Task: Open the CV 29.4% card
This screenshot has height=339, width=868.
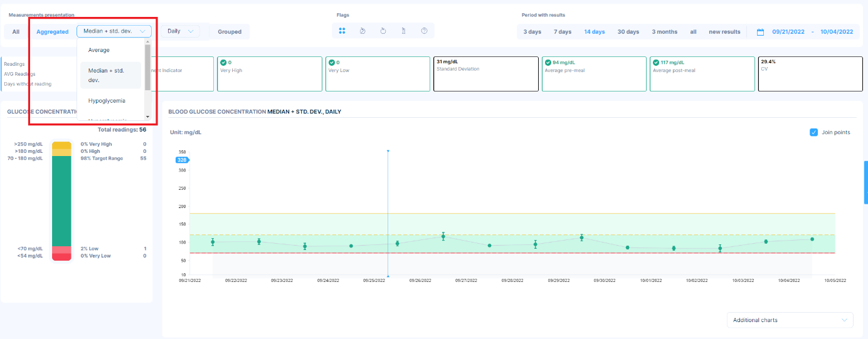Action: tap(810, 74)
